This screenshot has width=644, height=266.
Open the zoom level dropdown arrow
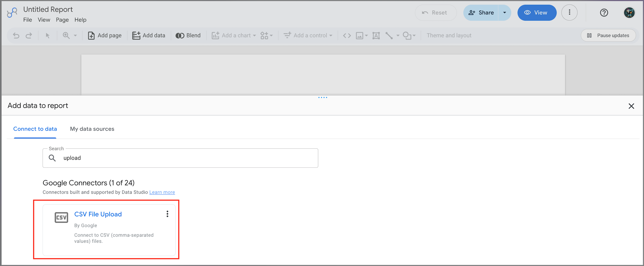click(x=75, y=35)
